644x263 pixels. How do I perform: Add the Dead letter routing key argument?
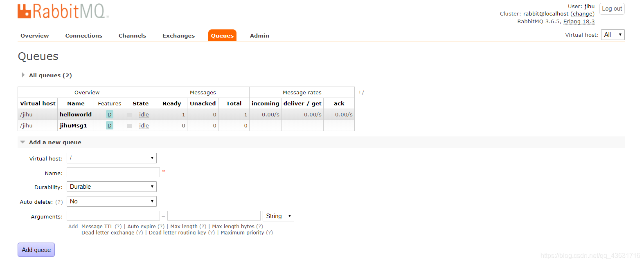(178, 233)
